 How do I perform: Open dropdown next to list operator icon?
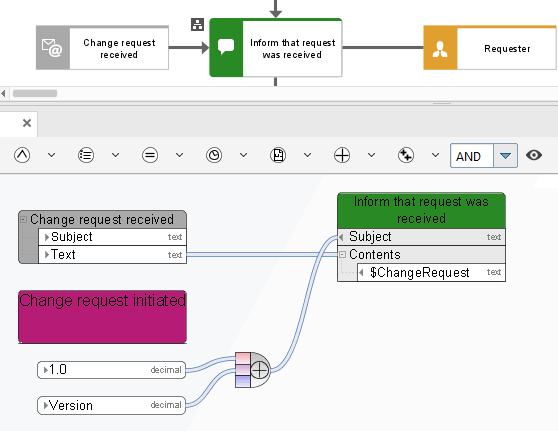pyautogui.click(x=115, y=155)
